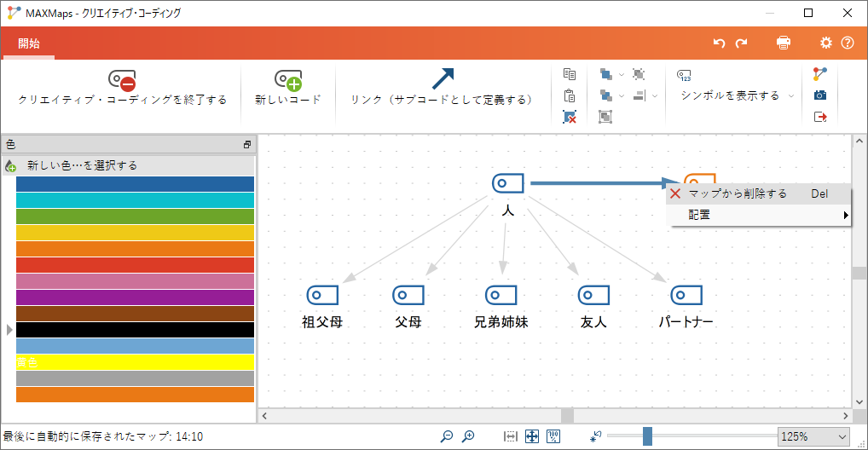
Task: Click the delete selected object icon
Action: tap(569, 117)
